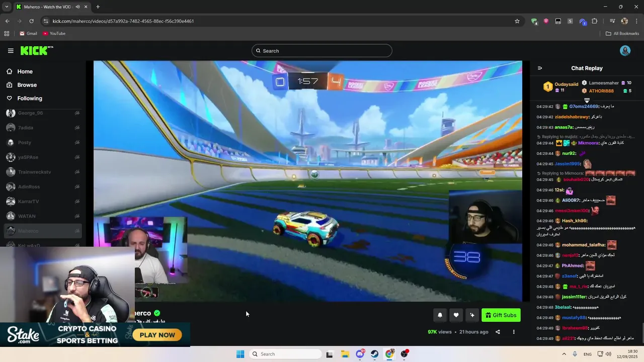The image size is (644, 362).
Task: Open Following in Kick sidebar
Action: click(30, 99)
